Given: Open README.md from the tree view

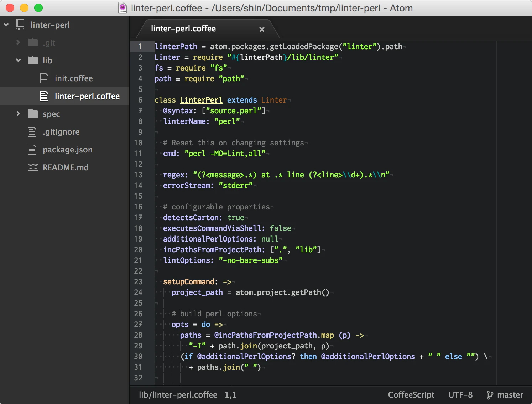Looking at the screenshot, I should [x=66, y=167].
